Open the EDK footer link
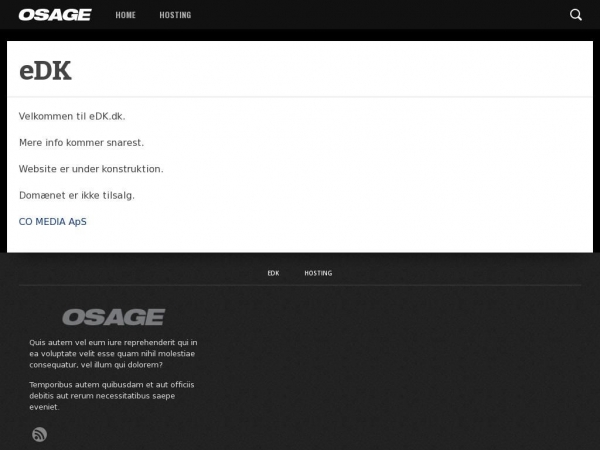Image resolution: width=600 pixels, height=450 pixels. pyautogui.click(x=273, y=273)
